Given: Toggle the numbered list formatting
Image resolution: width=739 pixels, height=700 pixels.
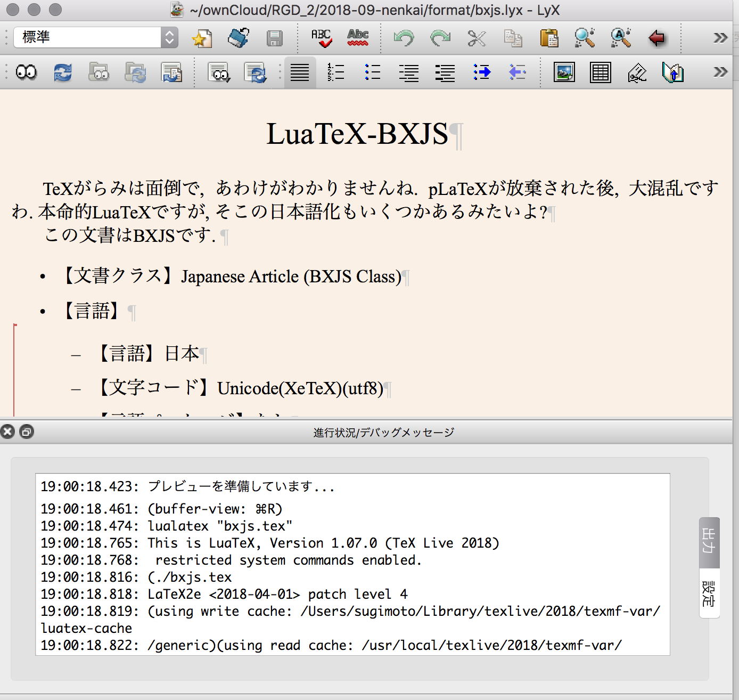Looking at the screenshot, I should (x=336, y=72).
